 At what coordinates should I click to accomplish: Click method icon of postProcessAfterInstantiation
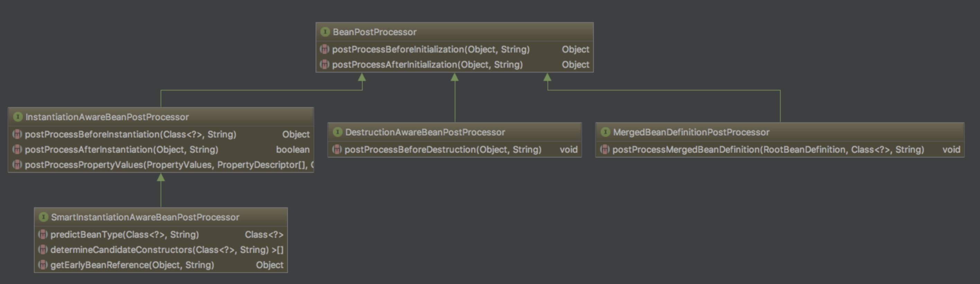pos(17,150)
